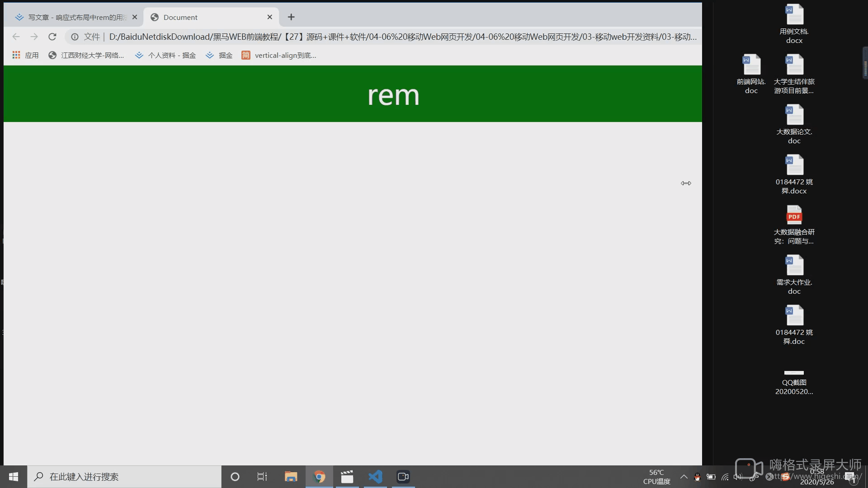This screenshot has width=868, height=488.
Task: Click the forward navigation arrow
Action: [34, 37]
